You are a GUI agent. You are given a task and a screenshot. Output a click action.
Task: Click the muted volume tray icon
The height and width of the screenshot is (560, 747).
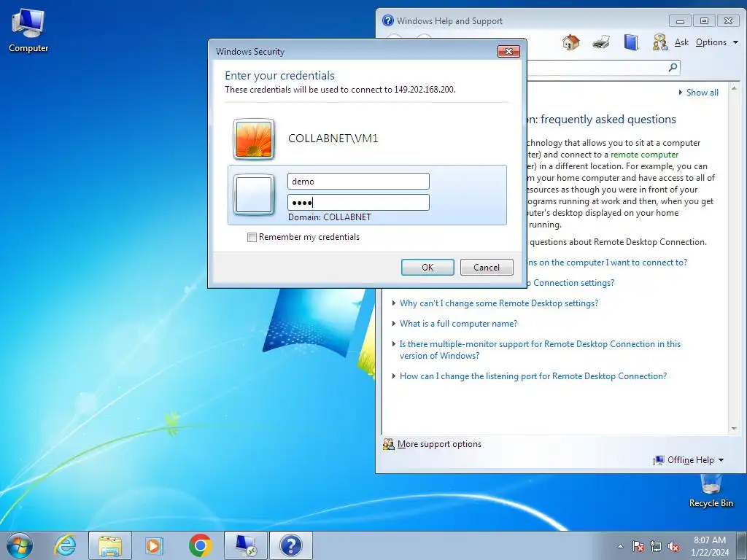(x=673, y=546)
